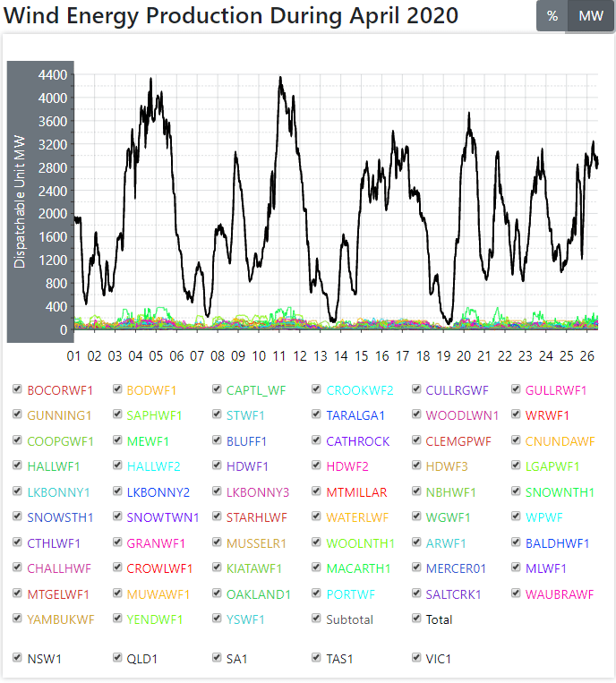Viewport: 616px width, 683px height.
Task: Uncheck the MTMILLAR wind farm checkbox
Action: [317, 491]
